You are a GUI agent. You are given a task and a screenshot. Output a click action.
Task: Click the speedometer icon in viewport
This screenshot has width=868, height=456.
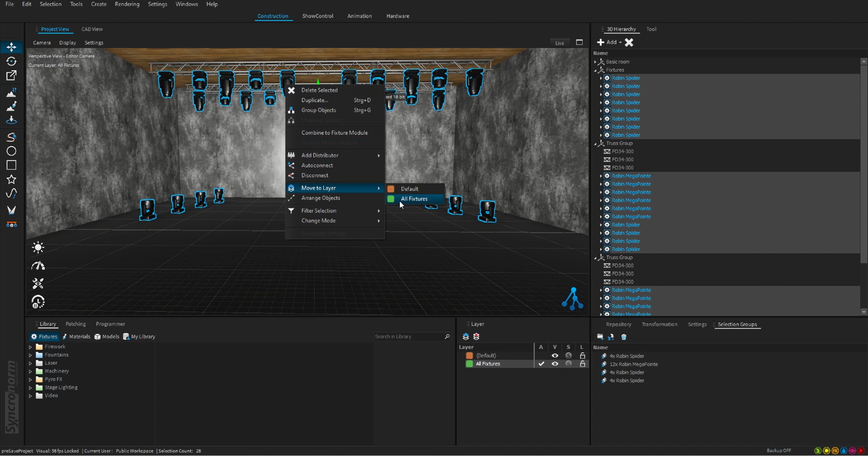tap(38, 266)
